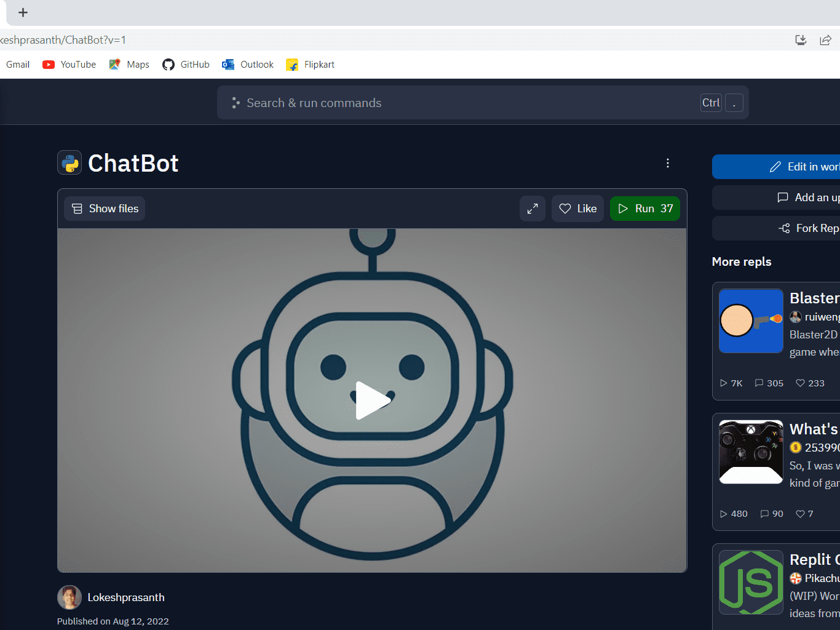Click the 90 comments count
Screen dimensions: 840x630
772,514
